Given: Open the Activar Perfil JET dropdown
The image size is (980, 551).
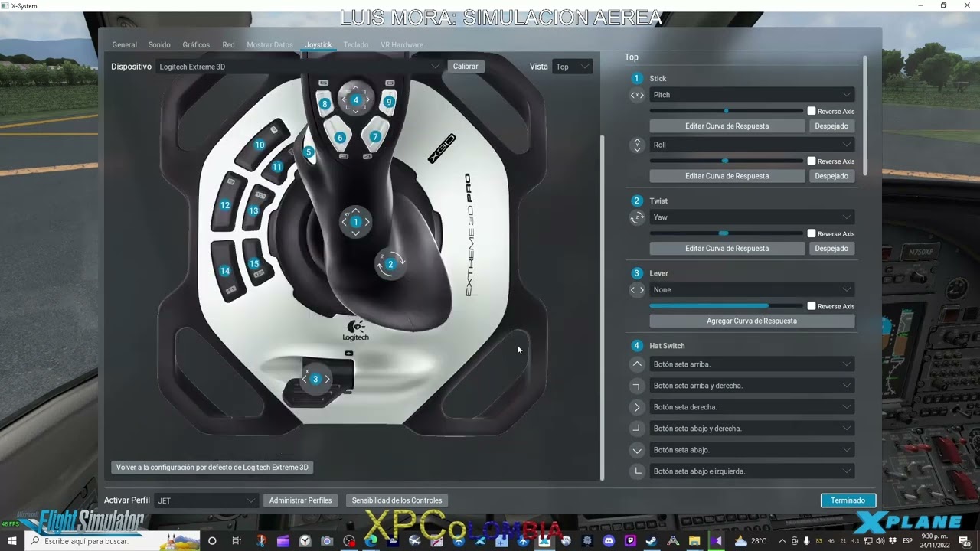Looking at the screenshot, I should 206,500.
